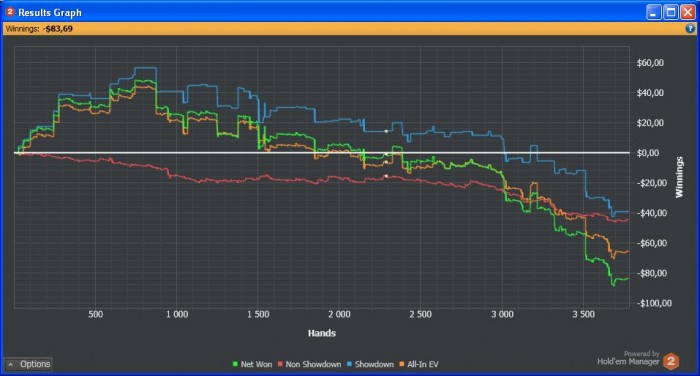
Task: Click the red Non Showdown color square
Action: click(x=280, y=364)
